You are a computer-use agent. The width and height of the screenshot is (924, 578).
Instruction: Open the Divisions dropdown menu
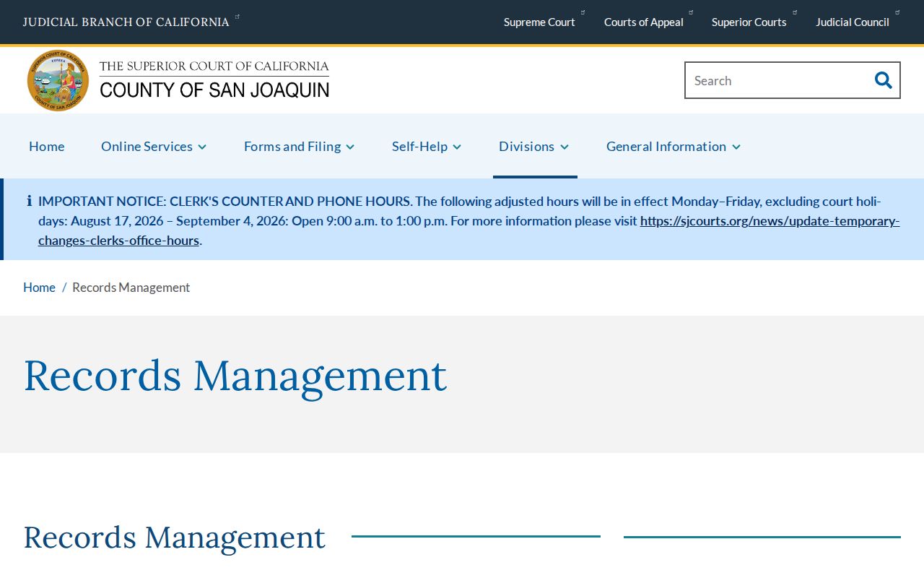pyautogui.click(x=534, y=146)
